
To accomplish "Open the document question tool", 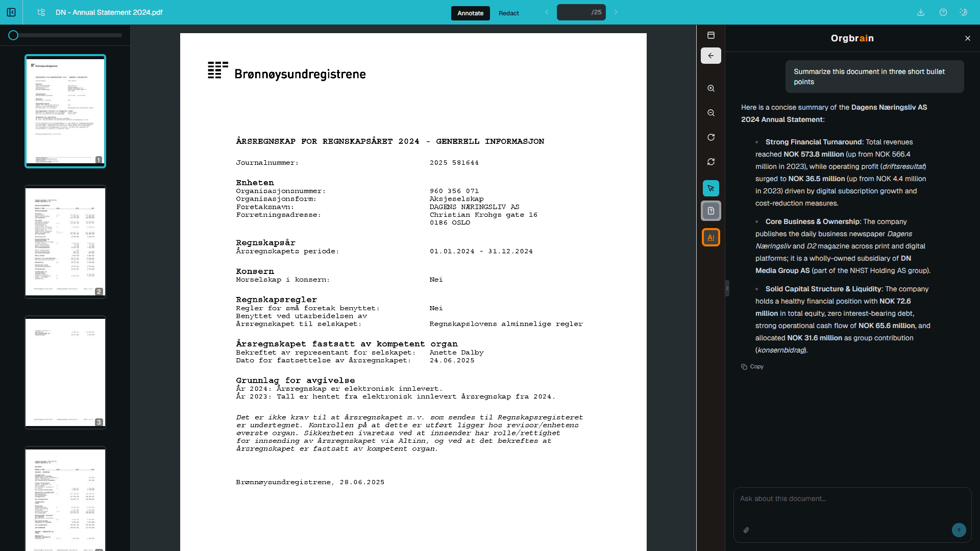I will 711,211.
